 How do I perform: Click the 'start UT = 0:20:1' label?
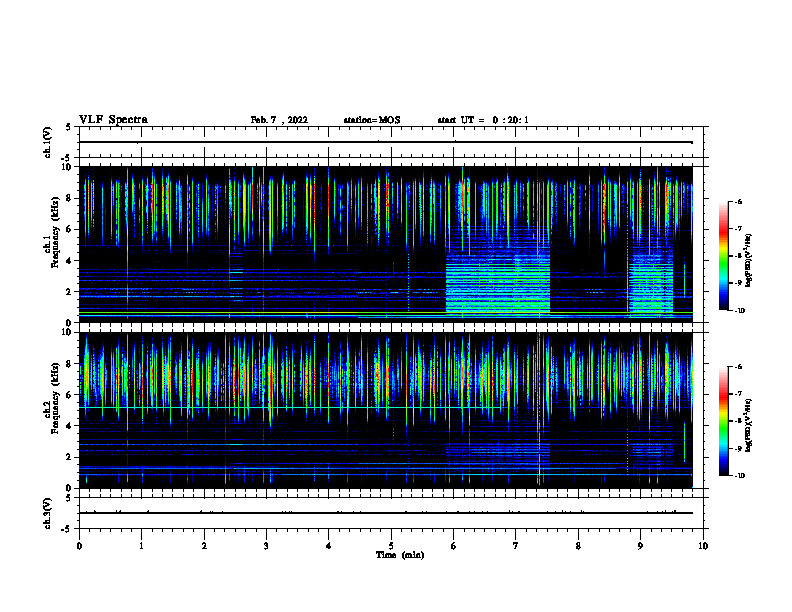483,120
